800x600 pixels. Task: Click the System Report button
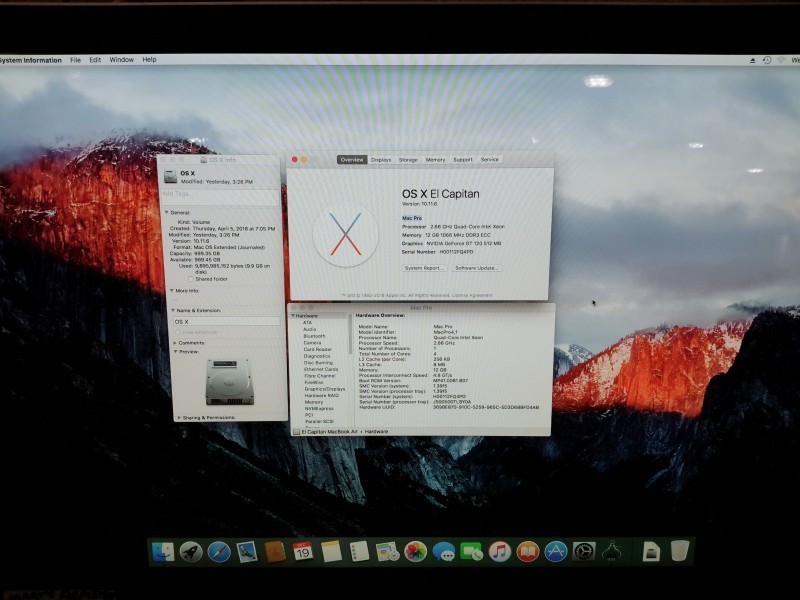(x=424, y=268)
